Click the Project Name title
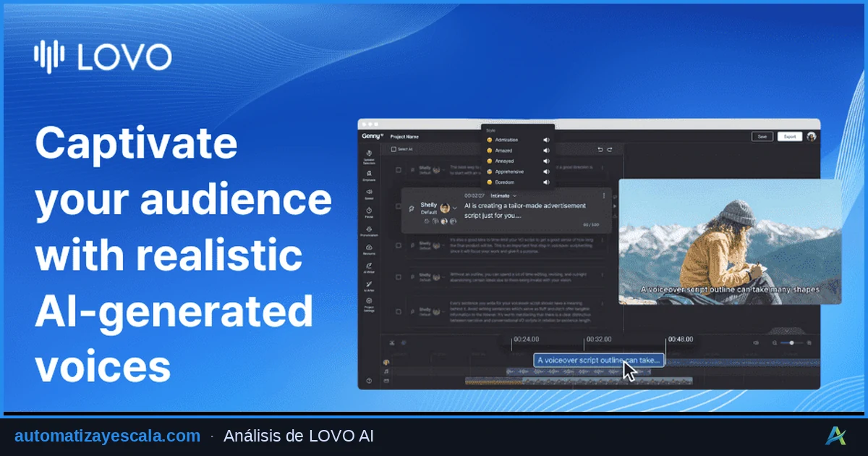This screenshot has height=456, width=868. [404, 136]
